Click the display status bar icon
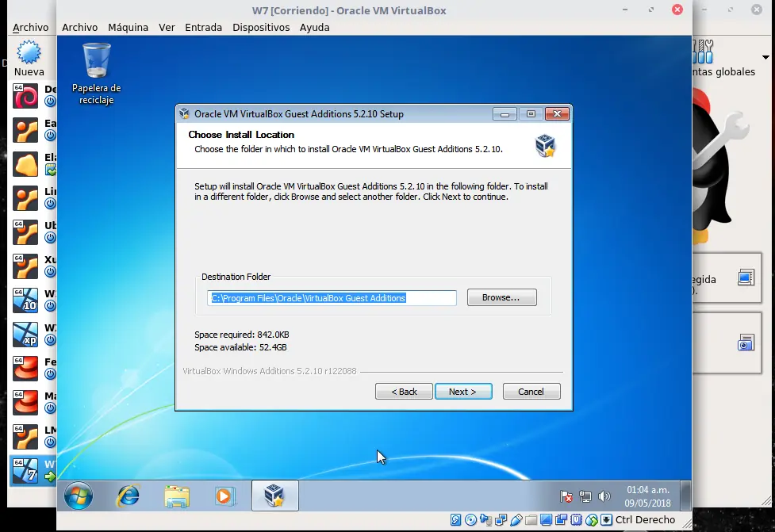 (x=547, y=519)
